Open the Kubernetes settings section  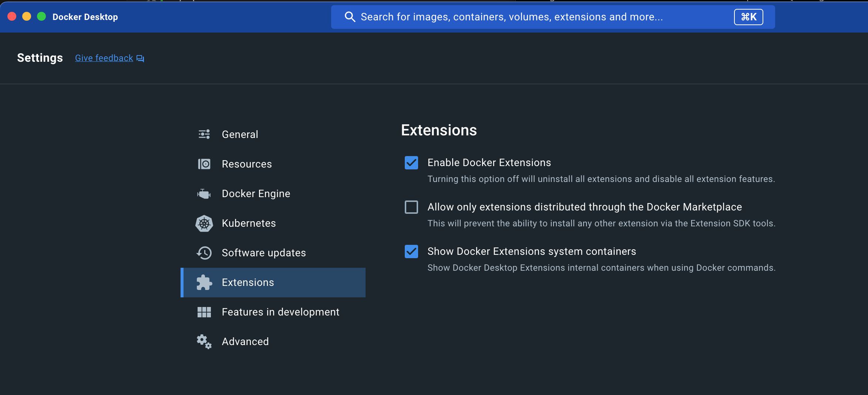pyautogui.click(x=249, y=223)
